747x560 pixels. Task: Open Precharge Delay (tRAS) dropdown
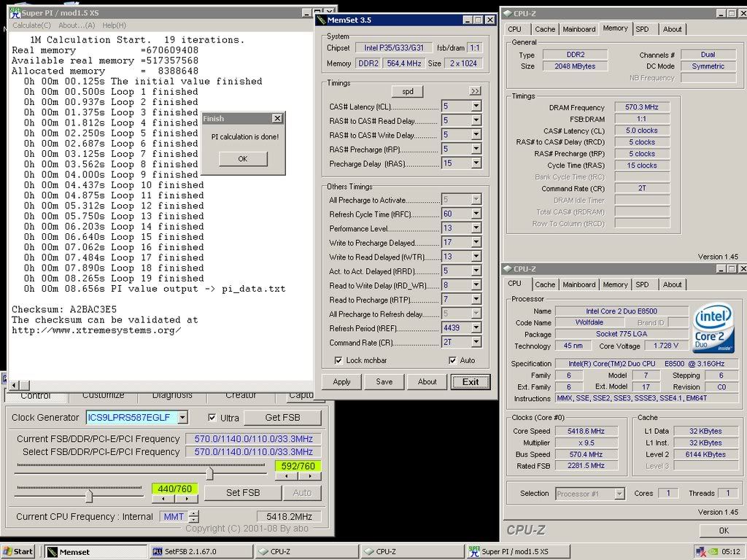476,163
